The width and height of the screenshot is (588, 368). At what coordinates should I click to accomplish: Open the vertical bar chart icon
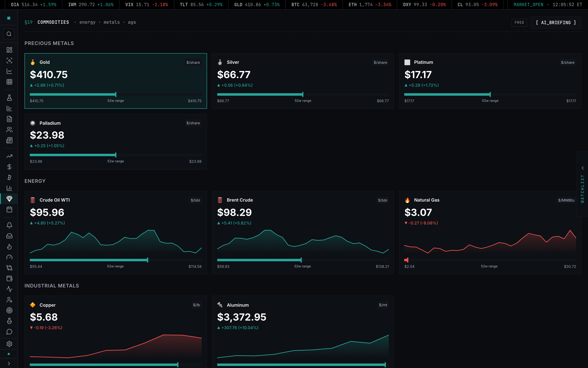pyautogui.click(x=9, y=188)
